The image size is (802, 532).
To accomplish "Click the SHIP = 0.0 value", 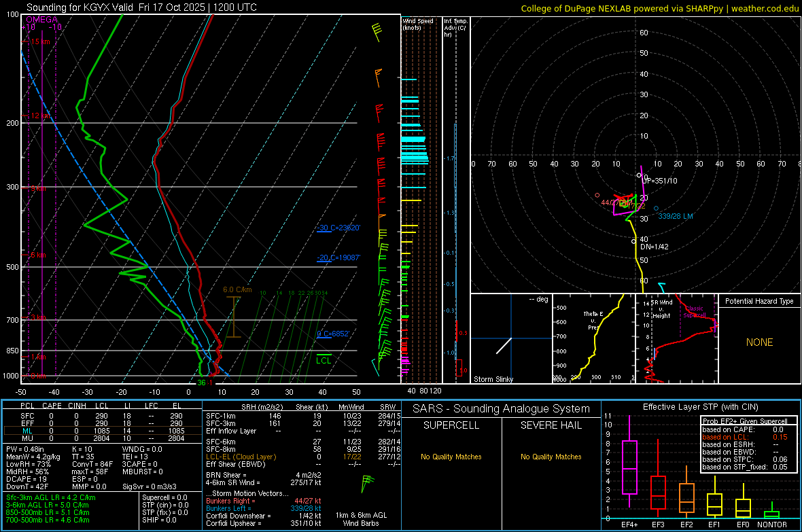I will pyautogui.click(x=159, y=520).
